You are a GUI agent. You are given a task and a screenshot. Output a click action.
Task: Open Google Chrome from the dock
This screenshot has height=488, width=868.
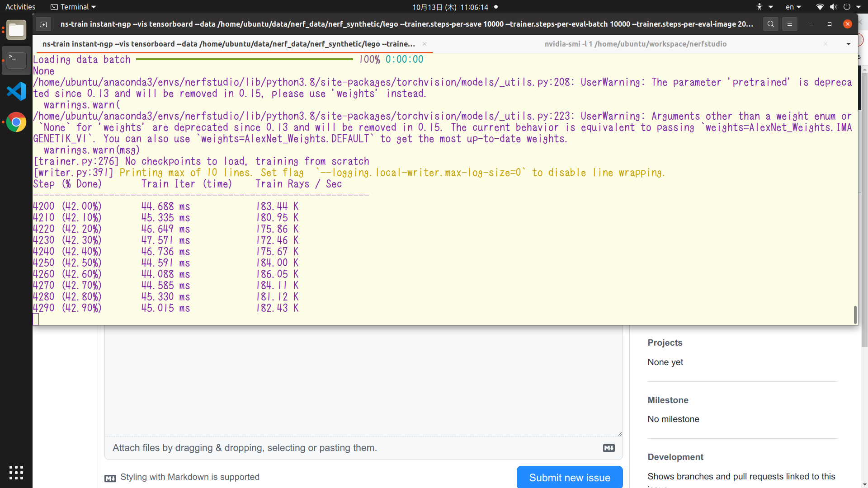(16, 122)
